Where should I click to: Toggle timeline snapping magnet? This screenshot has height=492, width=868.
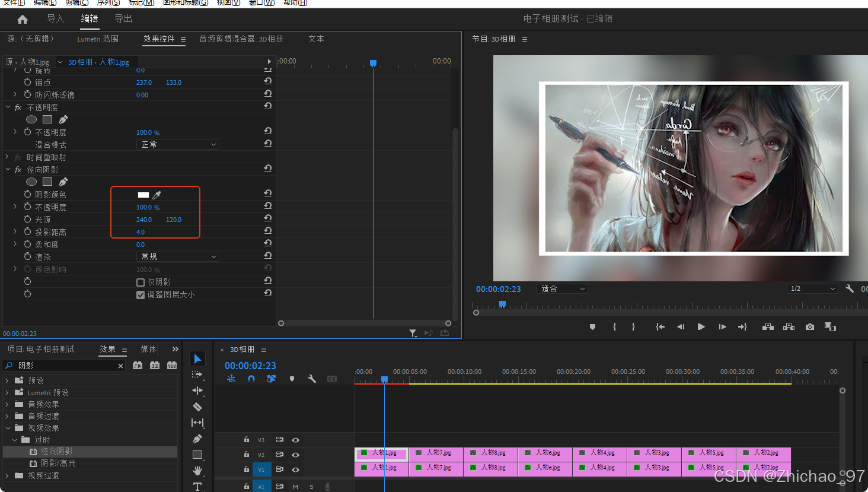(251, 379)
